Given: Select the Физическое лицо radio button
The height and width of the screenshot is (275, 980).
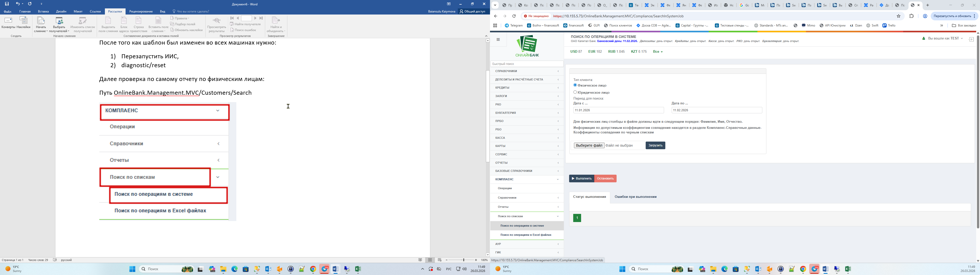Looking at the screenshot, I should 575,85.
